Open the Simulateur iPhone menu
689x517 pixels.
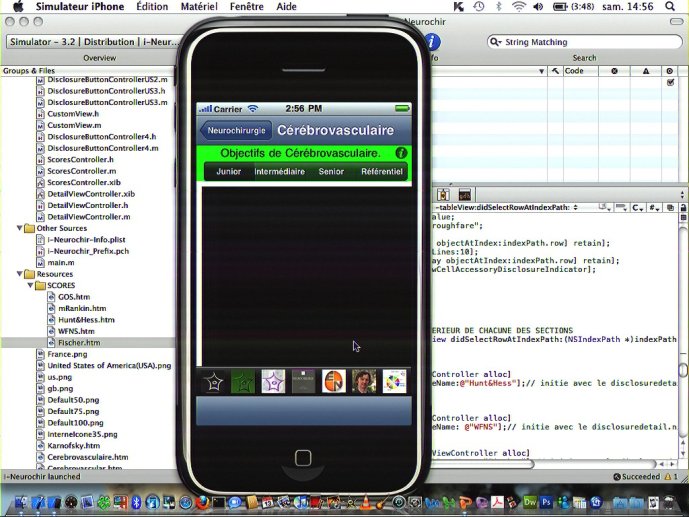click(80, 7)
